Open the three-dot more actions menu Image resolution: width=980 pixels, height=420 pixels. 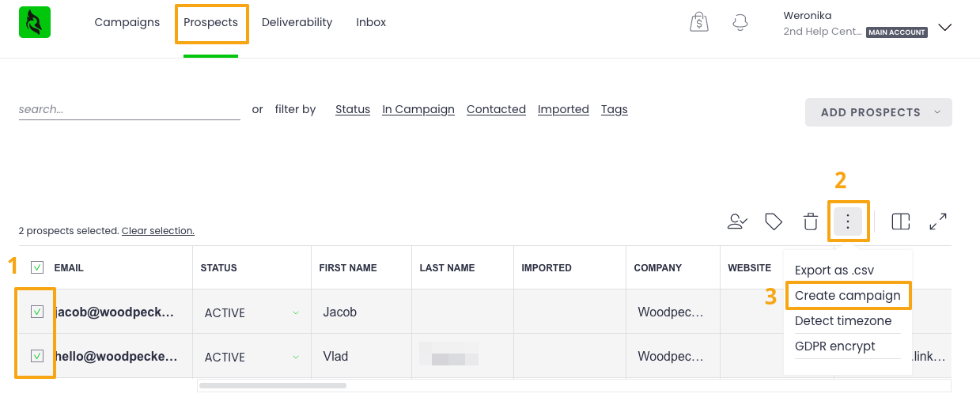[x=848, y=221]
